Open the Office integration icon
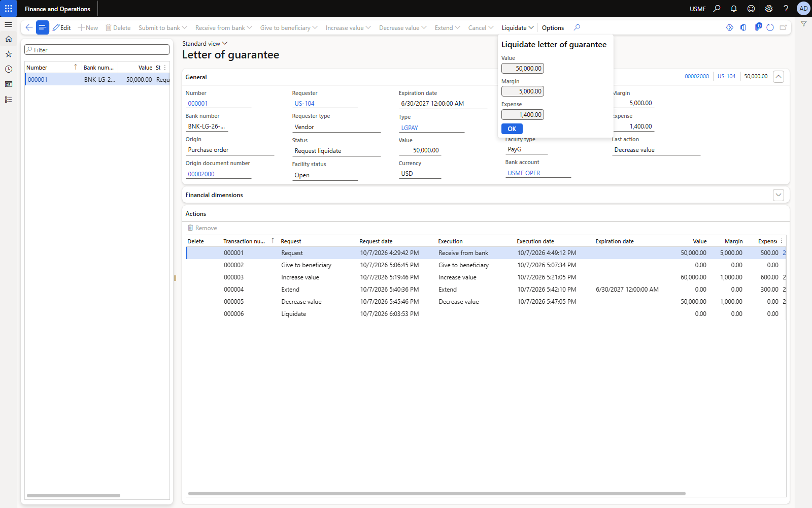This screenshot has height=508, width=812. coord(743,27)
